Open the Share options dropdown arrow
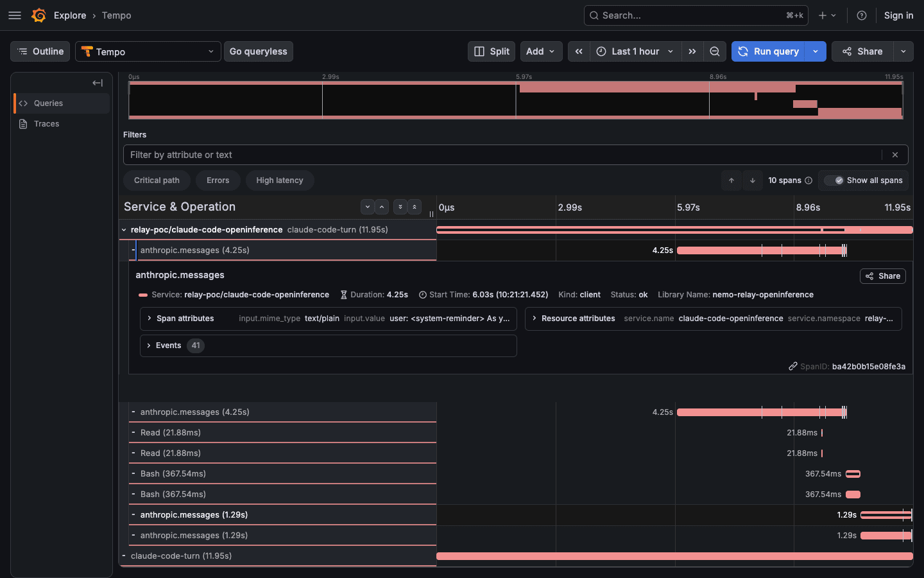This screenshot has height=578, width=924. [x=903, y=51]
